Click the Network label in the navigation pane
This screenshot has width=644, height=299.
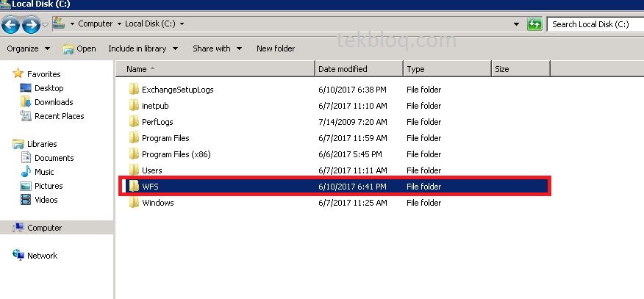[x=43, y=256]
